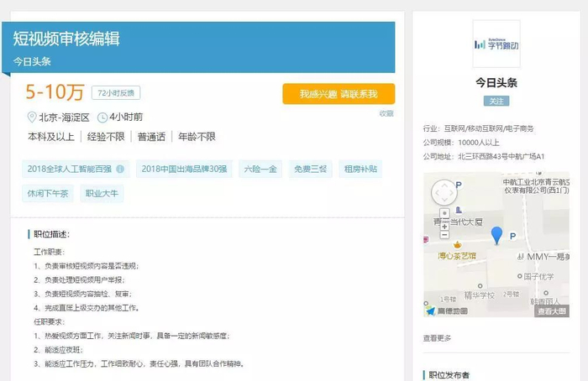Click the 年龄不限 requirement text
The image size is (588, 381).
coord(197,137)
